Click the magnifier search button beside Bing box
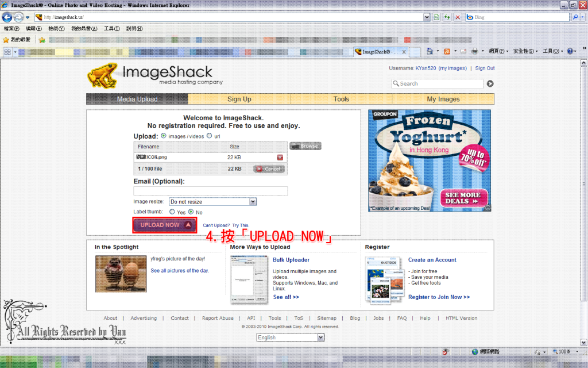 tap(575, 17)
